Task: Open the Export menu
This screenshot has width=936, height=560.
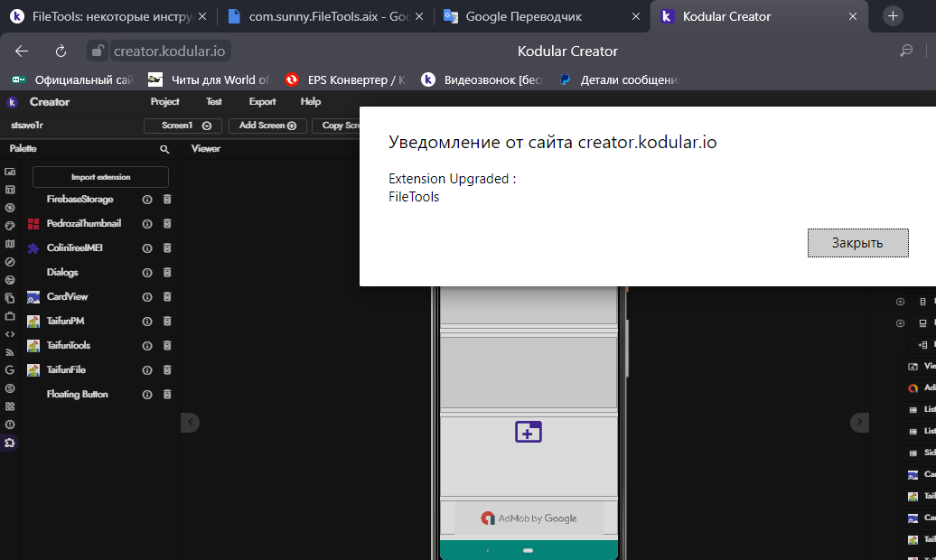Action: click(262, 102)
